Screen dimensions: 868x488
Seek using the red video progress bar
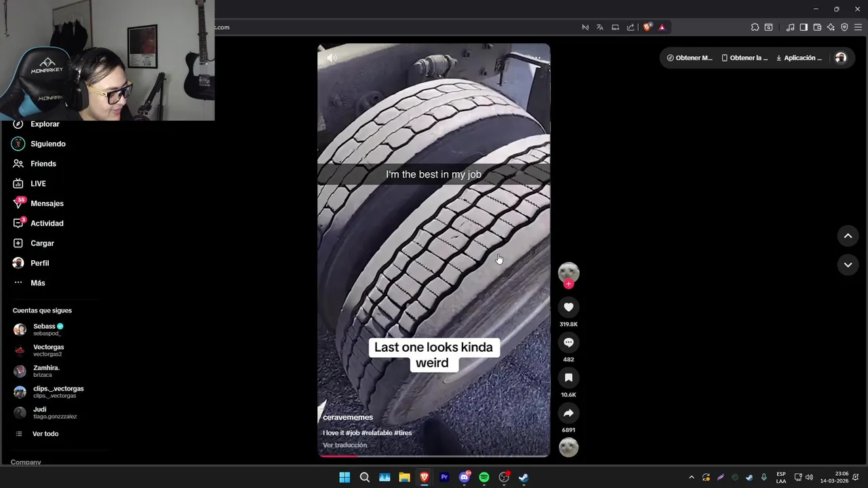click(x=434, y=456)
